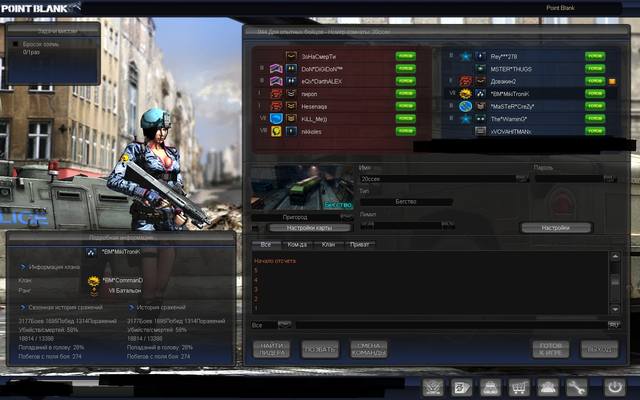Switch to the Приват chat tab
Image resolution: width=640 pixels, height=400 pixels.
pos(359,244)
